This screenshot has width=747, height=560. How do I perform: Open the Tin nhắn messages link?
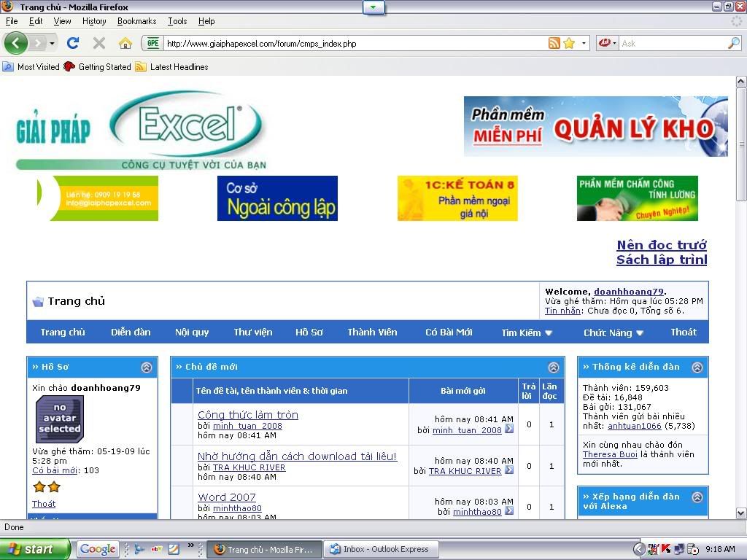click(x=562, y=311)
